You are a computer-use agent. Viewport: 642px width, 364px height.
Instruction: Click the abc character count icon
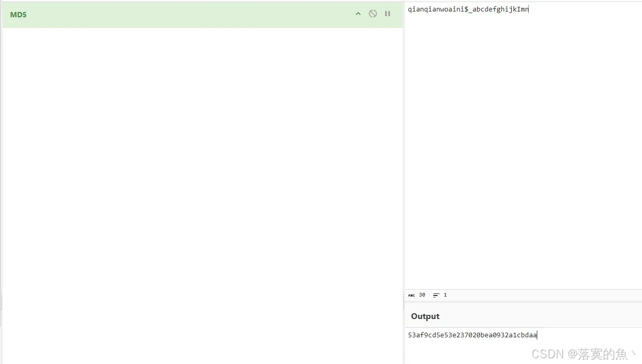coord(412,295)
